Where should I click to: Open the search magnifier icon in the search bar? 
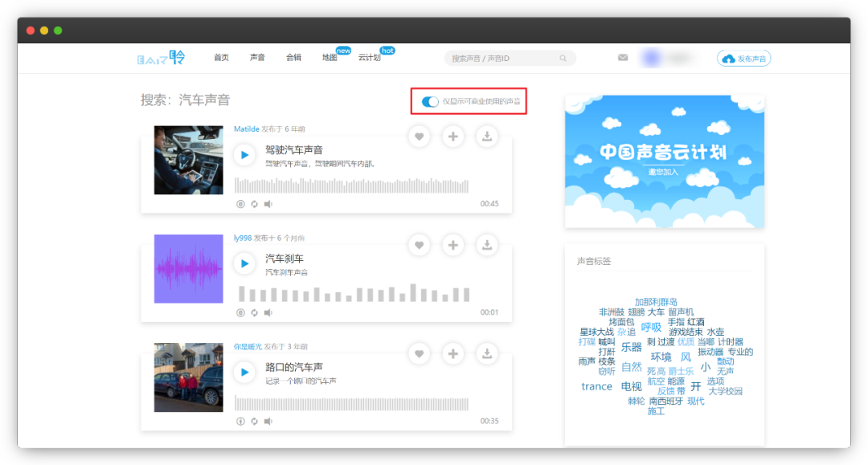tap(563, 58)
